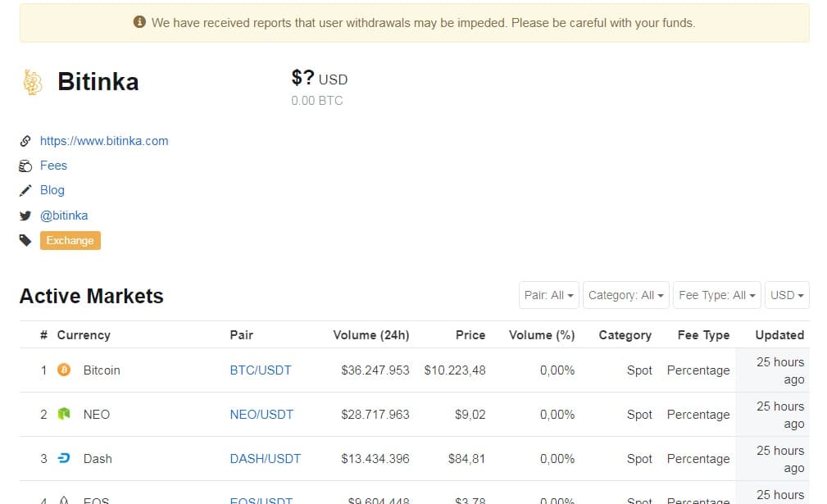This screenshot has width=827, height=504.
Task: Click the Bitcoin currency name
Action: click(102, 370)
